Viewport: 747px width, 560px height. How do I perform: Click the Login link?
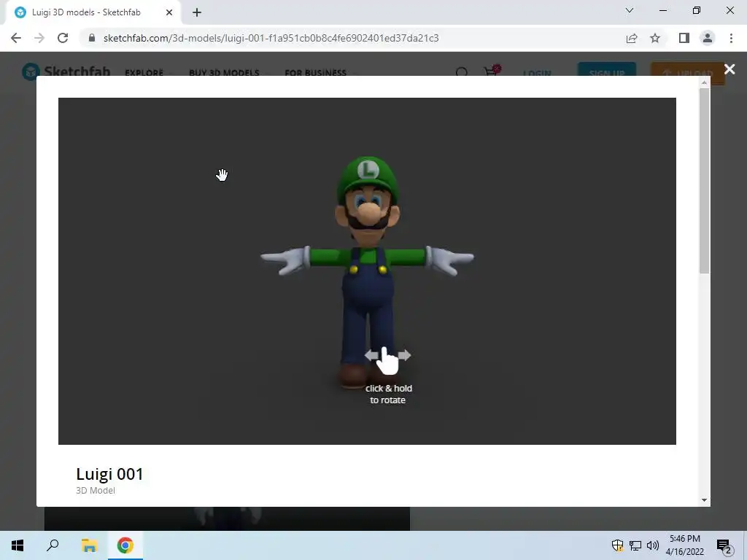point(537,74)
